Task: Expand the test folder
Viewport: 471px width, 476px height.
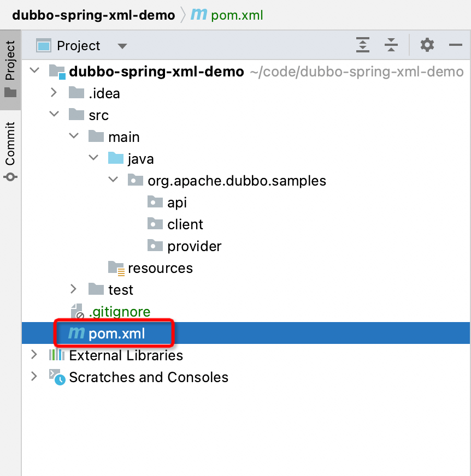Action: (x=74, y=290)
